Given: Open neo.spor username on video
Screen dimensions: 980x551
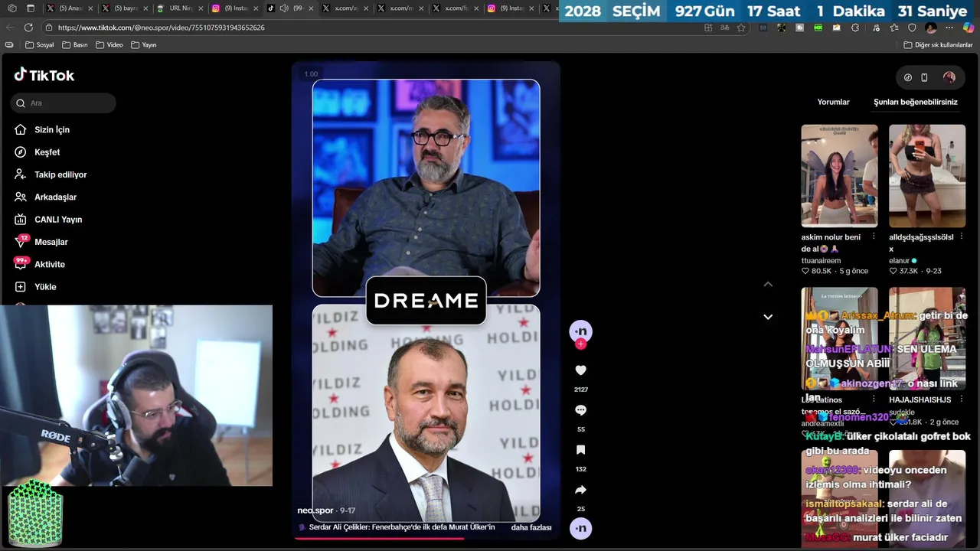Looking at the screenshot, I should 315,510.
